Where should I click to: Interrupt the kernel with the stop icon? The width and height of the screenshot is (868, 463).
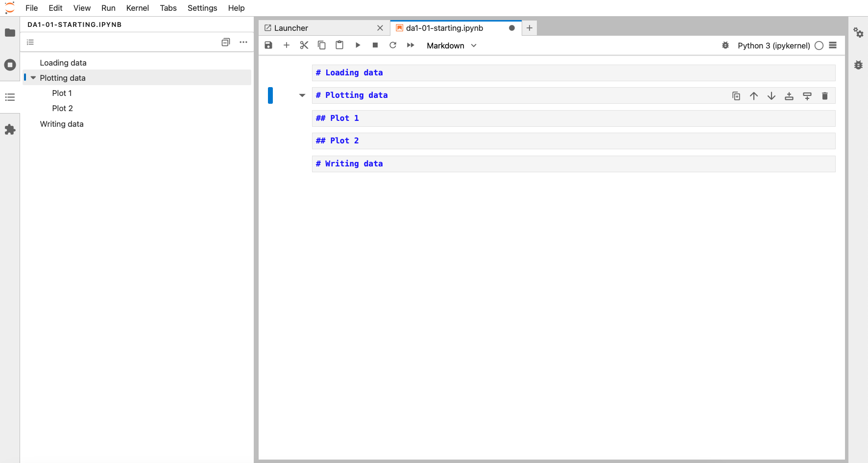pyautogui.click(x=375, y=45)
